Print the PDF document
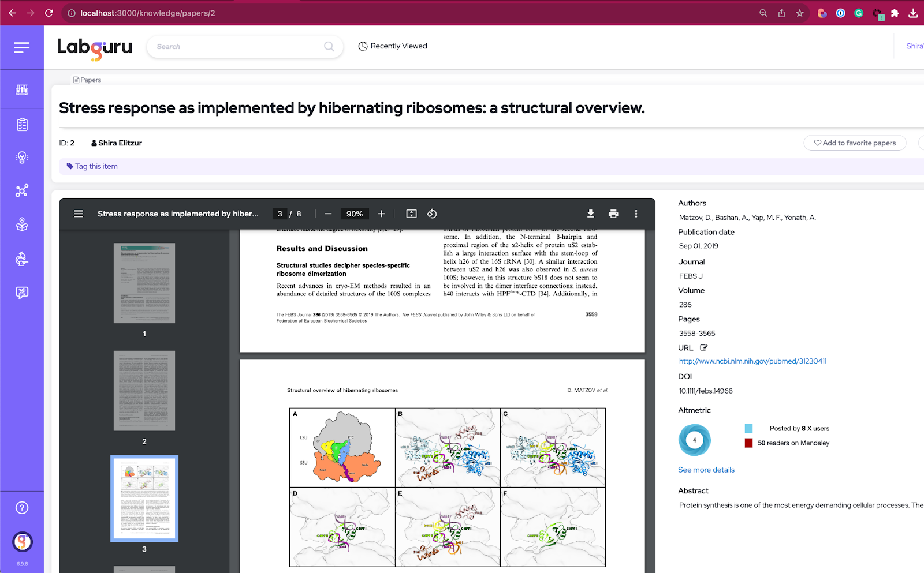The height and width of the screenshot is (573, 924). [x=613, y=214]
